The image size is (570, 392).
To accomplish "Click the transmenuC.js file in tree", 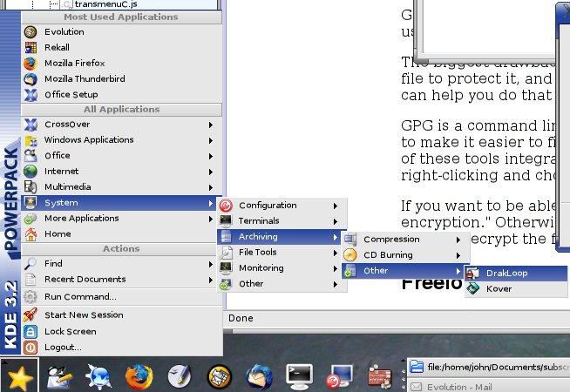I will tap(105, 4).
